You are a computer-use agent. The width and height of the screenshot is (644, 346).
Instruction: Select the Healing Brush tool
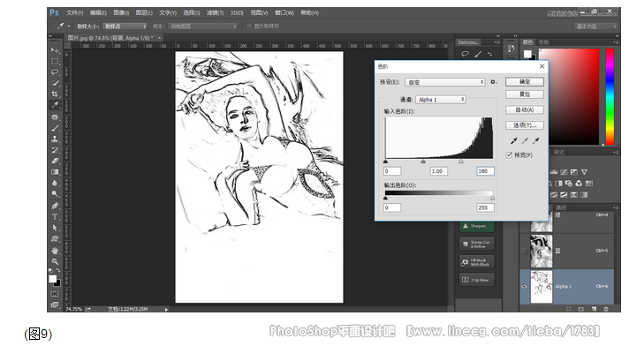[55, 117]
